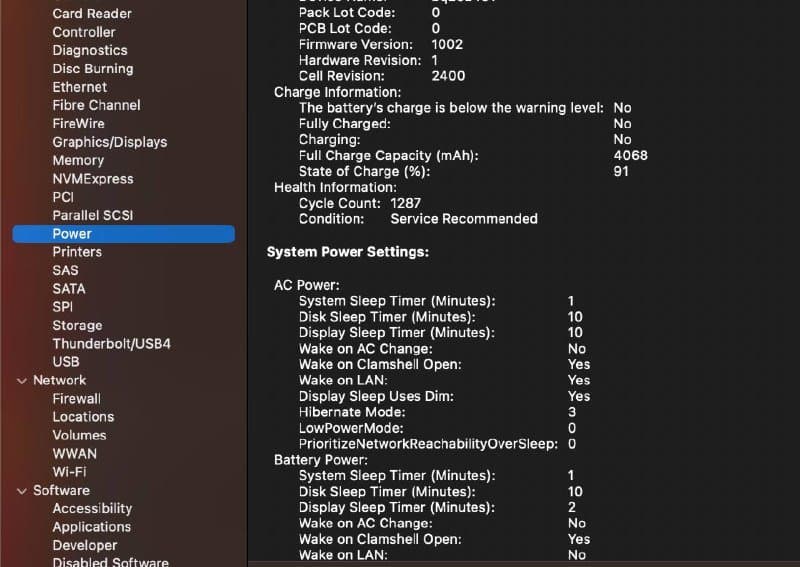Select Memory in the hardware list

78,160
